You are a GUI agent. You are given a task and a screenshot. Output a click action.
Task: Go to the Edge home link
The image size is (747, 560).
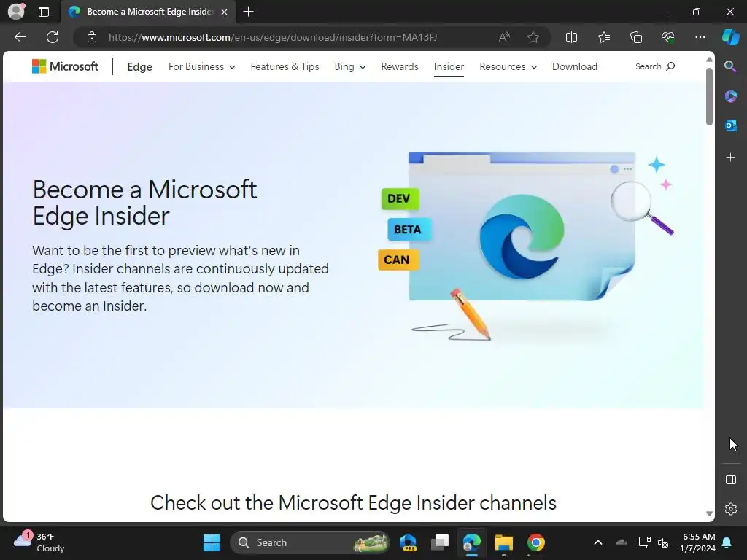pyautogui.click(x=139, y=66)
